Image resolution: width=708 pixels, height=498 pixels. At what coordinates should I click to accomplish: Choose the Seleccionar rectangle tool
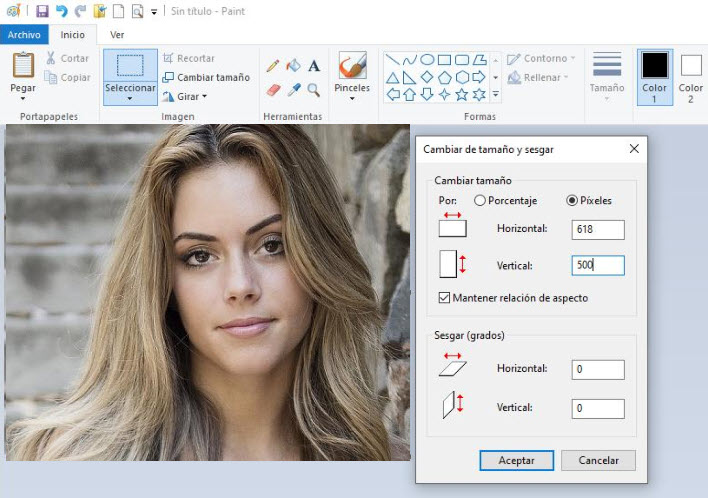pyautogui.click(x=130, y=65)
